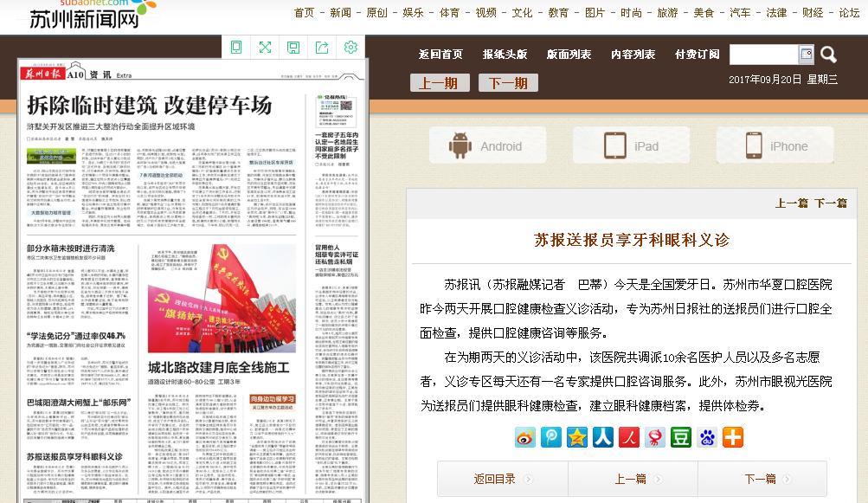The height and width of the screenshot is (503, 868).
Task: Share article via Baidu paw icon
Action: coord(707,437)
